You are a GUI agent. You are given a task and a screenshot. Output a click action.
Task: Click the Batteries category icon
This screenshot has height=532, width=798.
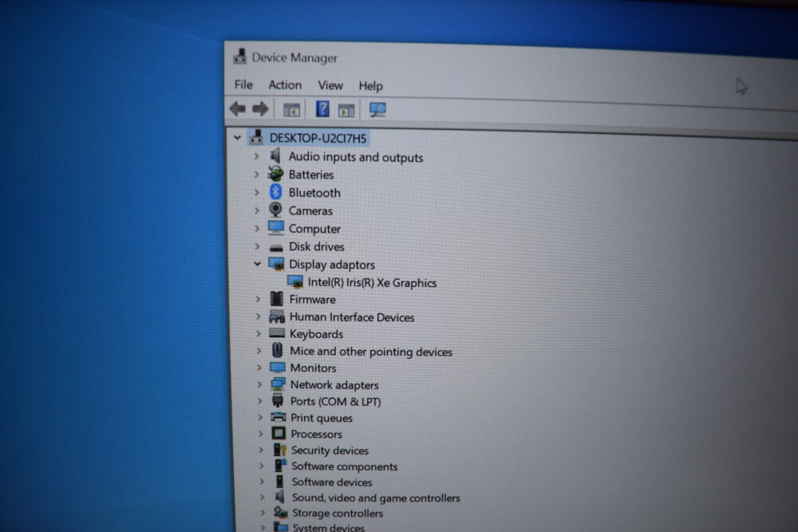coord(275,173)
